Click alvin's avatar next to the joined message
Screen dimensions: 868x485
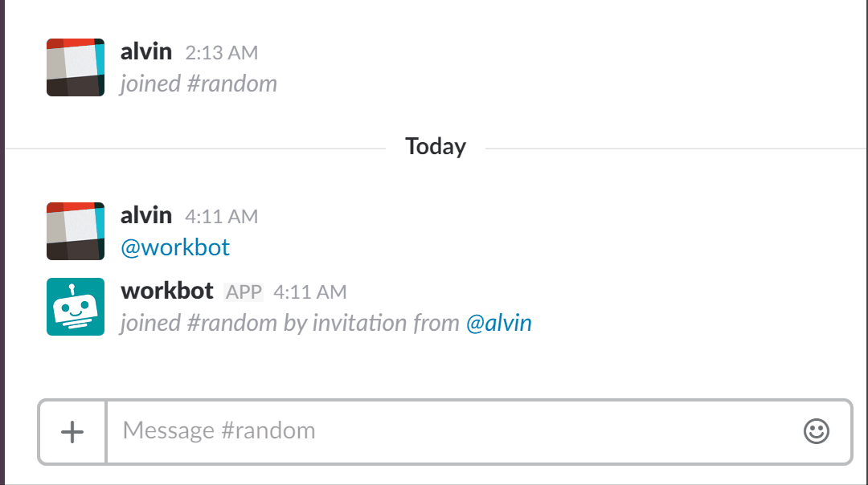coord(75,67)
